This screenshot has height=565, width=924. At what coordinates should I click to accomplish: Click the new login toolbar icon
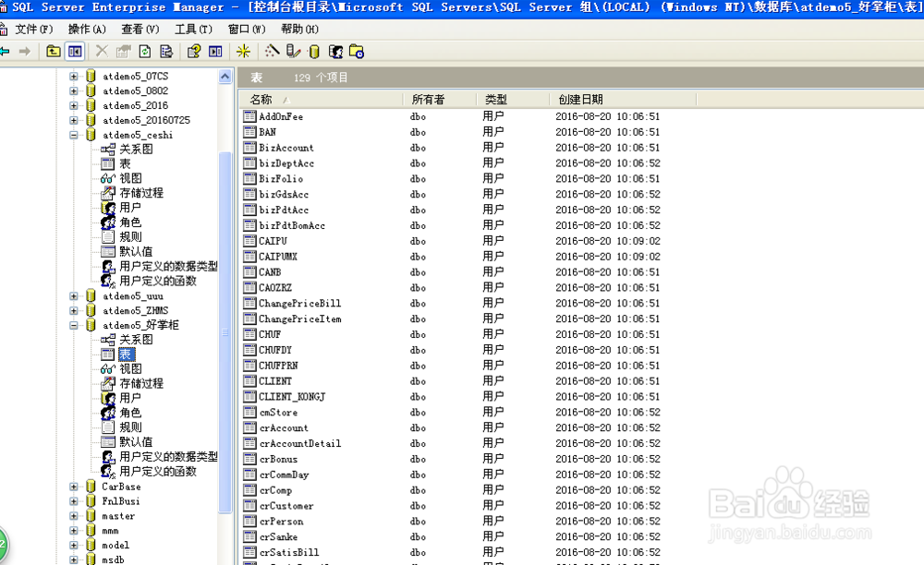(x=336, y=52)
